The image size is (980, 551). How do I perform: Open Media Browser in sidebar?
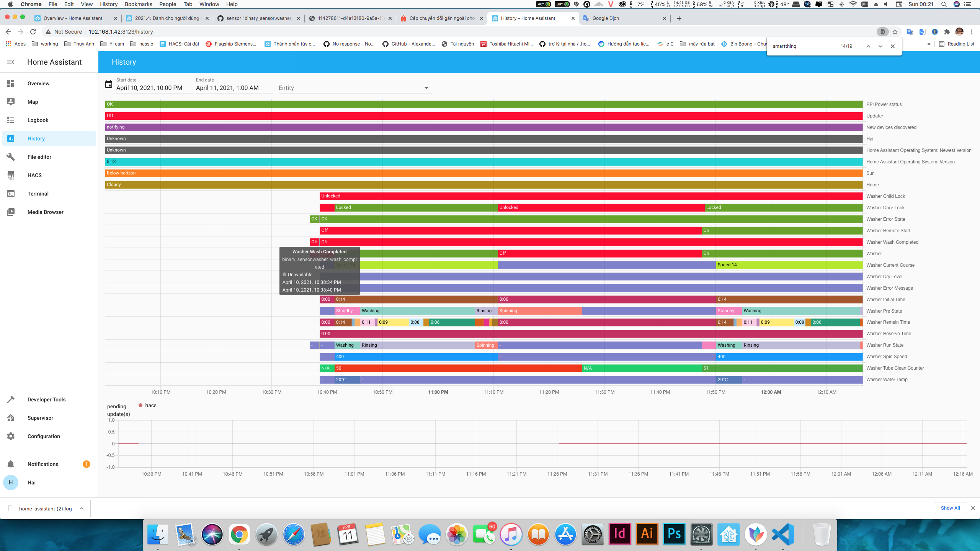point(45,212)
